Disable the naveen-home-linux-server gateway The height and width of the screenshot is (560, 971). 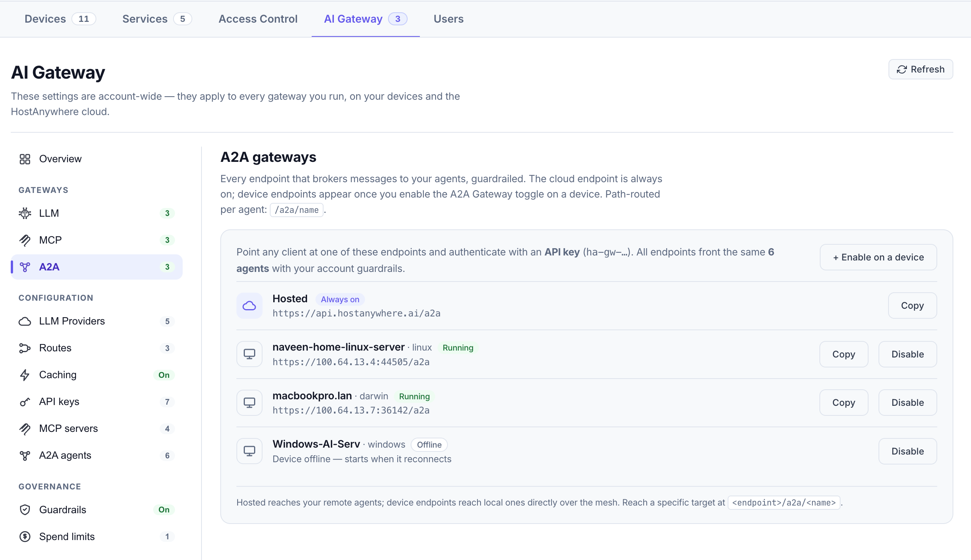pos(908,354)
